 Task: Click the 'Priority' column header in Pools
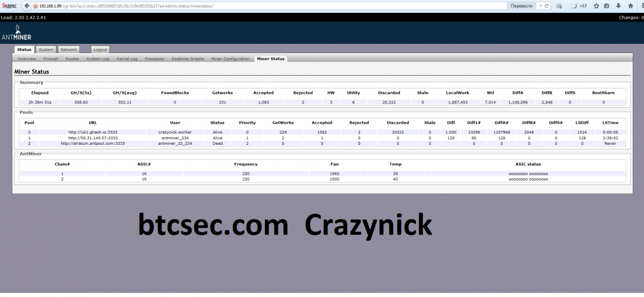pos(247,123)
